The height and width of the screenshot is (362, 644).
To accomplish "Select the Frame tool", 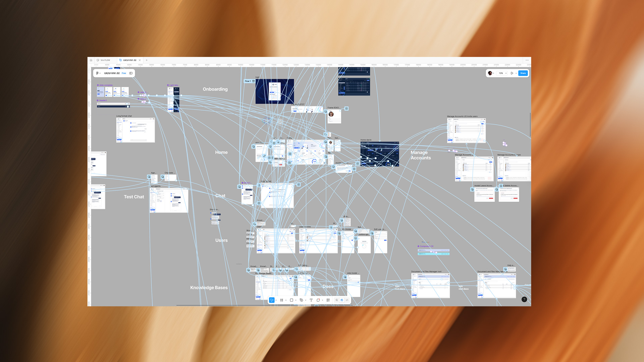I will click(281, 300).
